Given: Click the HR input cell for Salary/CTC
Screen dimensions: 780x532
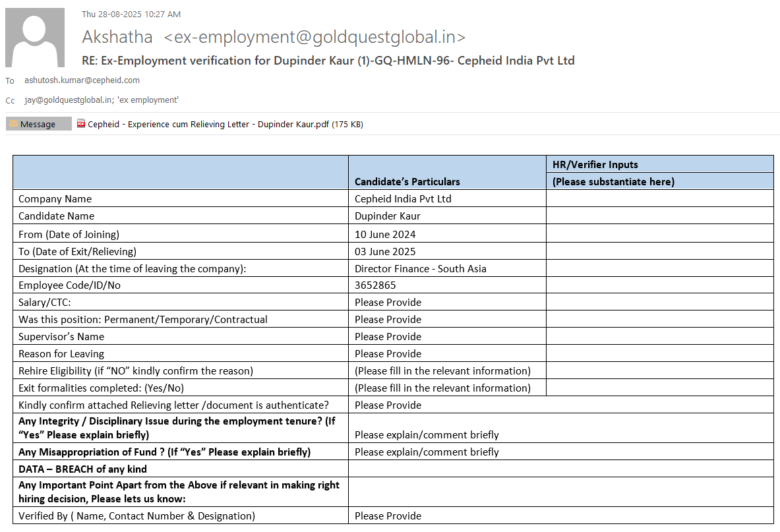Looking at the screenshot, I should (x=659, y=302).
